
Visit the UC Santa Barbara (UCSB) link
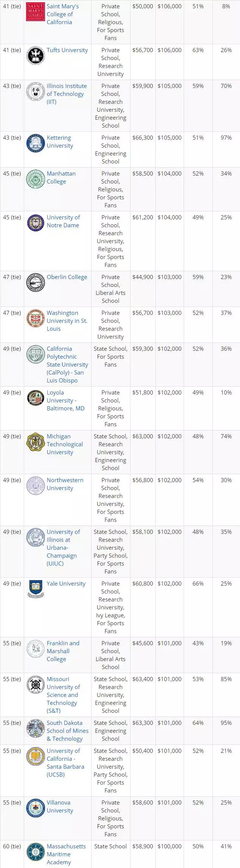tap(65, 762)
